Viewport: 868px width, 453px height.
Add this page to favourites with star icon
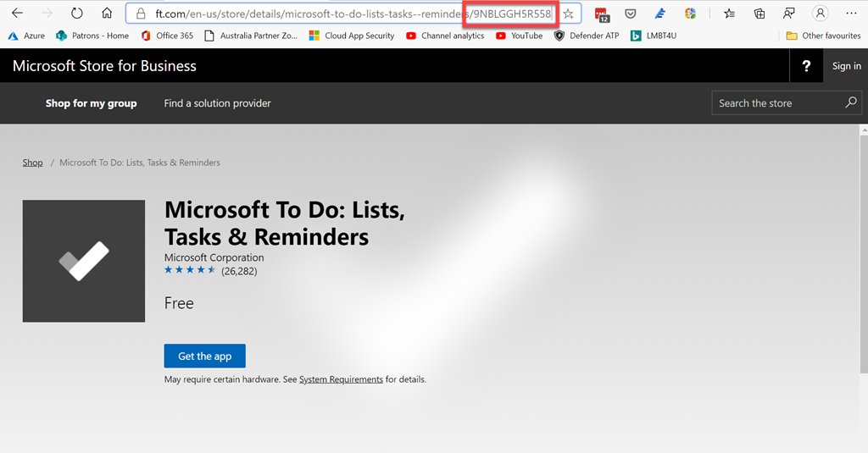[x=569, y=14]
